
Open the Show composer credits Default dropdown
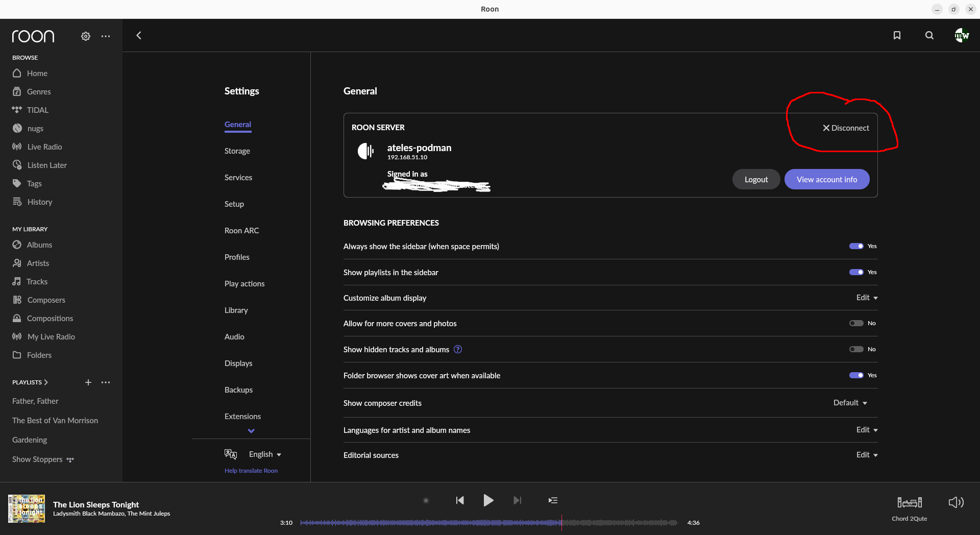[850, 403]
